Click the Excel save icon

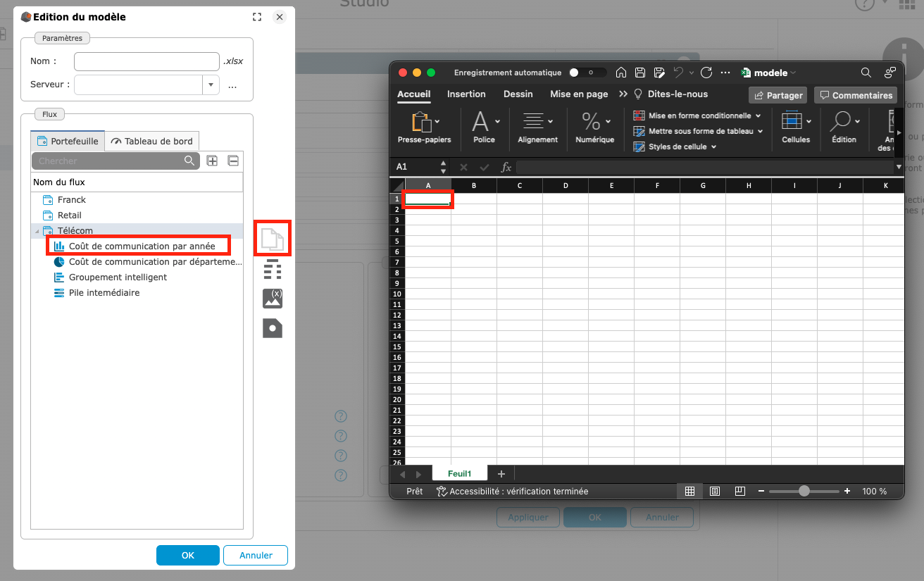(640, 73)
